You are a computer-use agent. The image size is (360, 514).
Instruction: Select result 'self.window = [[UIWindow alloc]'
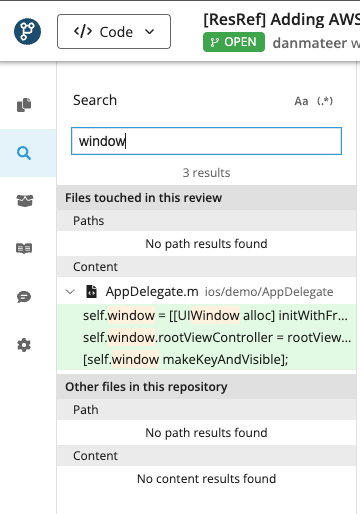coord(207,315)
